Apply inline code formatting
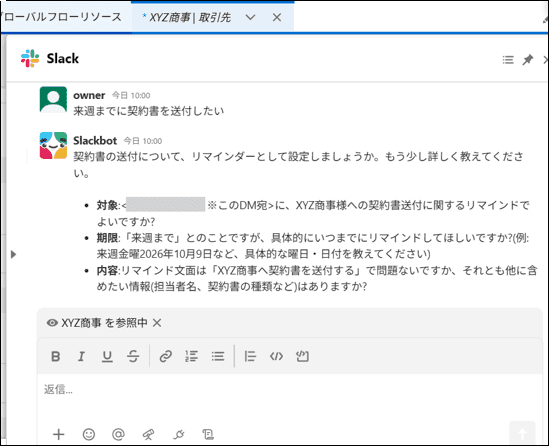Image resolution: width=549 pixels, height=446 pixels. click(x=276, y=356)
